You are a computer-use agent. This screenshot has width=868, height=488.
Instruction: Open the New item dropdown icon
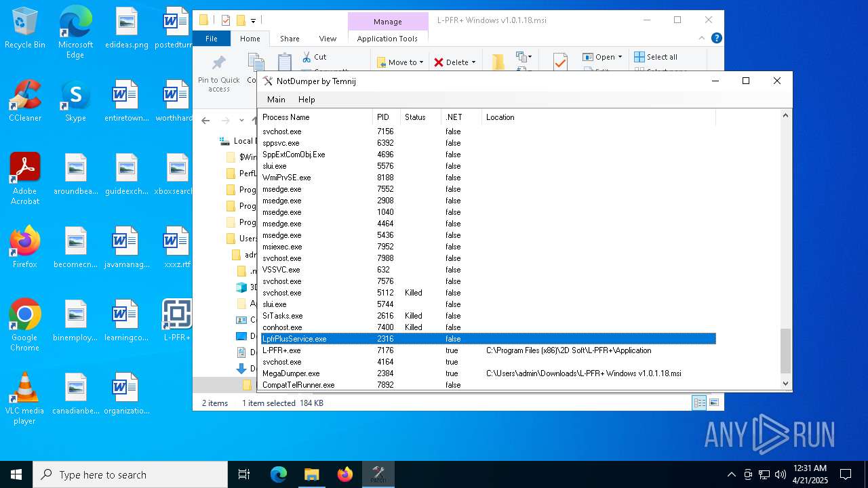[x=523, y=57]
